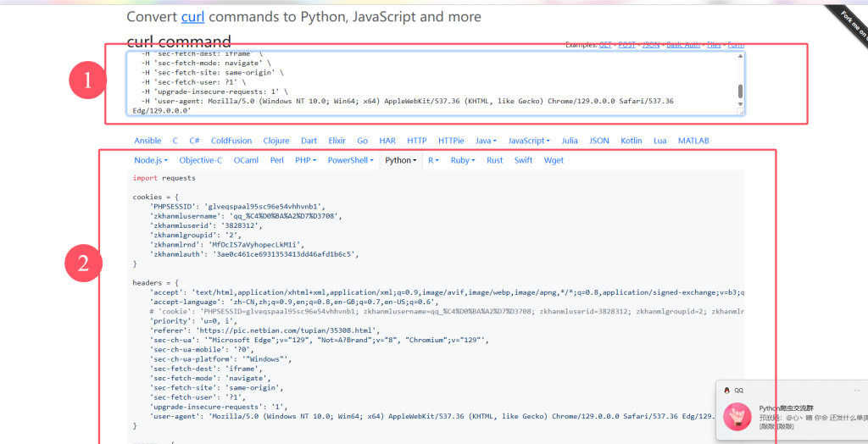Open the JavaScript language dropdown
Image resolution: width=868 pixels, height=444 pixels.
(x=528, y=141)
